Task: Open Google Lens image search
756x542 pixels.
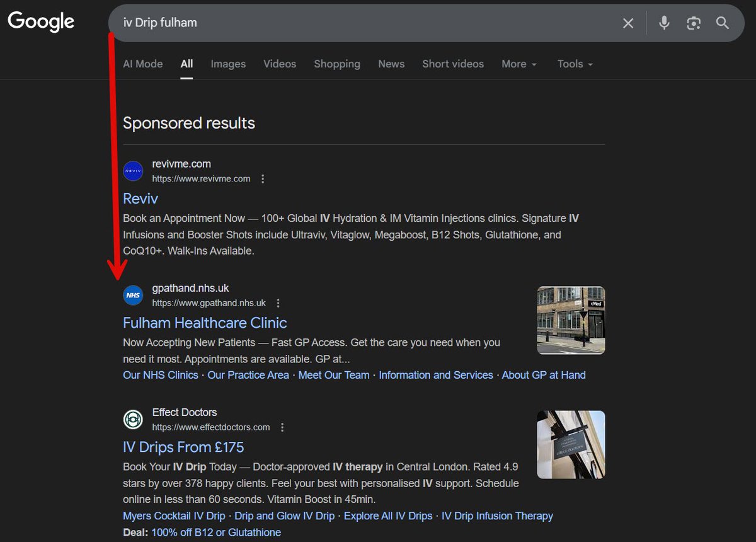Action: pos(694,23)
